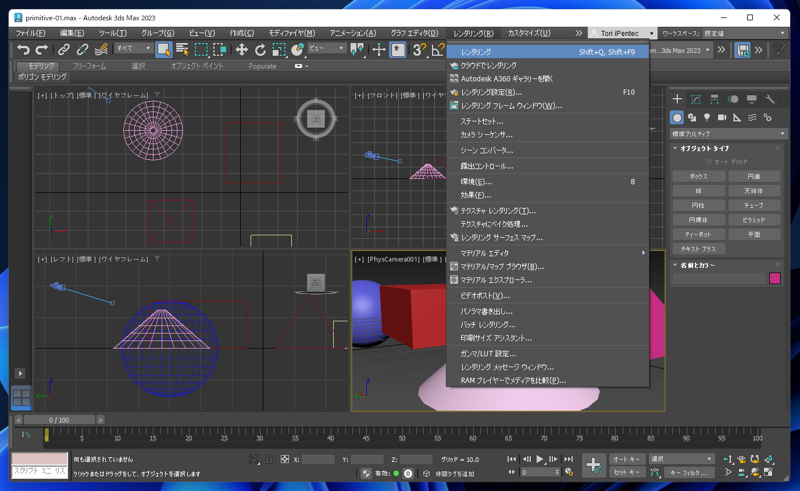Viewport: 800px width, 491px height.
Task: Click the large Set Keys plus button
Action: 593,465
